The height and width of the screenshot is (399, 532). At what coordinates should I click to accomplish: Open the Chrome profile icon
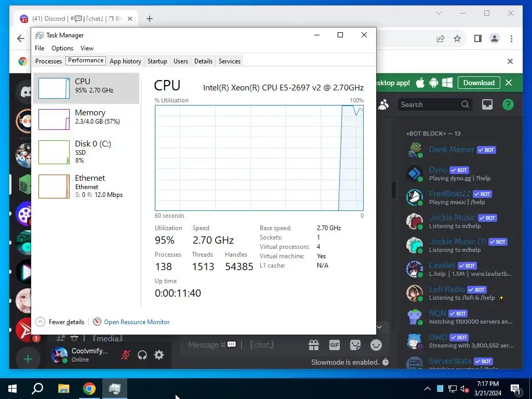tap(495, 38)
